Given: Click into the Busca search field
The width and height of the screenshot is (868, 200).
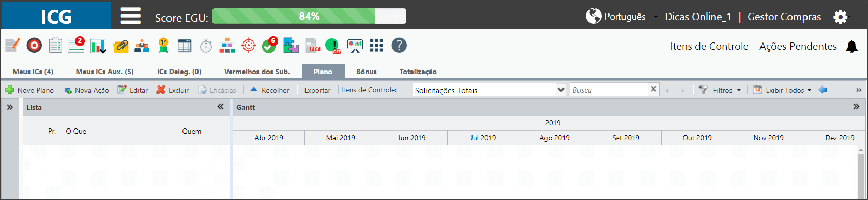Looking at the screenshot, I should click(609, 90).
